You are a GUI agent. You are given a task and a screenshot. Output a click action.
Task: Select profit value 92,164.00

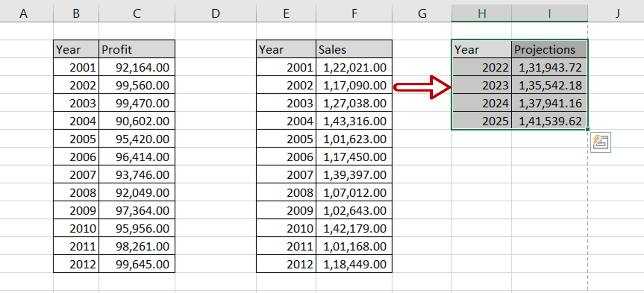[137, 67]
